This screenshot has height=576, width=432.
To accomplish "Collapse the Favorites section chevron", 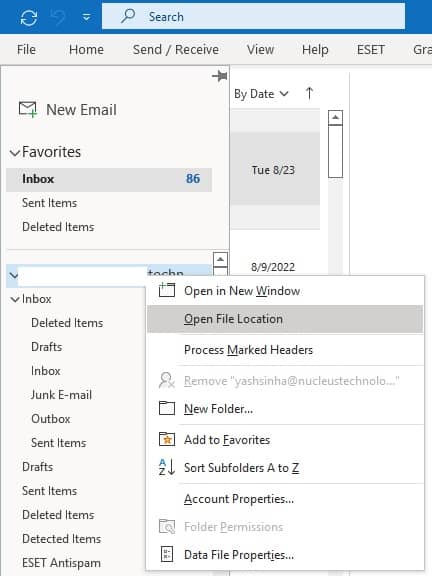I will [14, 153].
